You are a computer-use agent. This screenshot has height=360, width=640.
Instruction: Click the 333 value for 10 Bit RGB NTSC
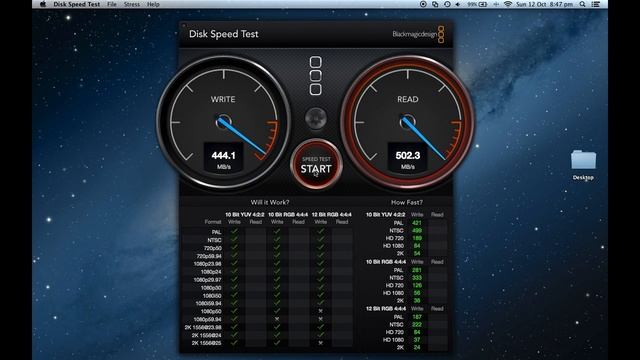click(x=417, y=278)
